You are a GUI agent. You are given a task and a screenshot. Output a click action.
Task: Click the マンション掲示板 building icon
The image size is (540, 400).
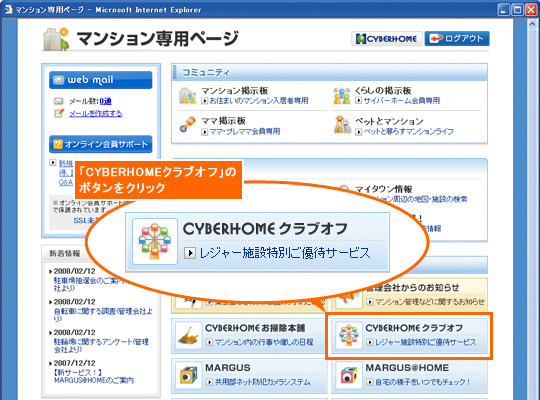[187, 95]
